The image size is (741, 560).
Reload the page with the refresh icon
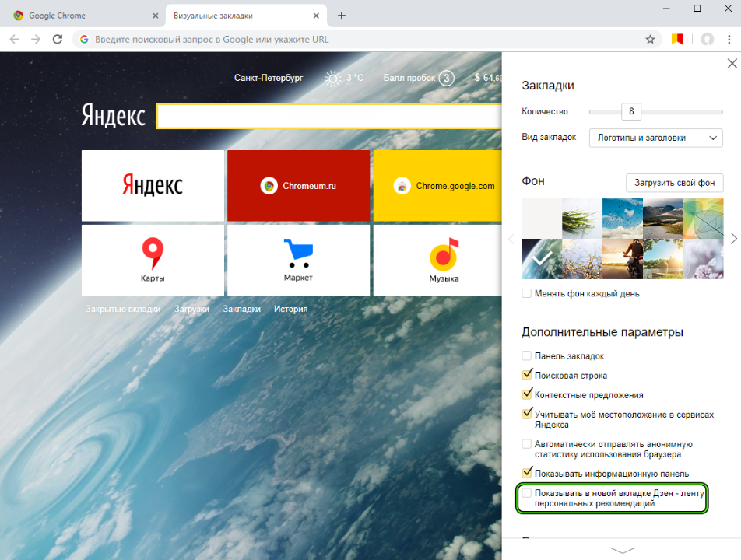pyautogui.click(x=57, y=39)
